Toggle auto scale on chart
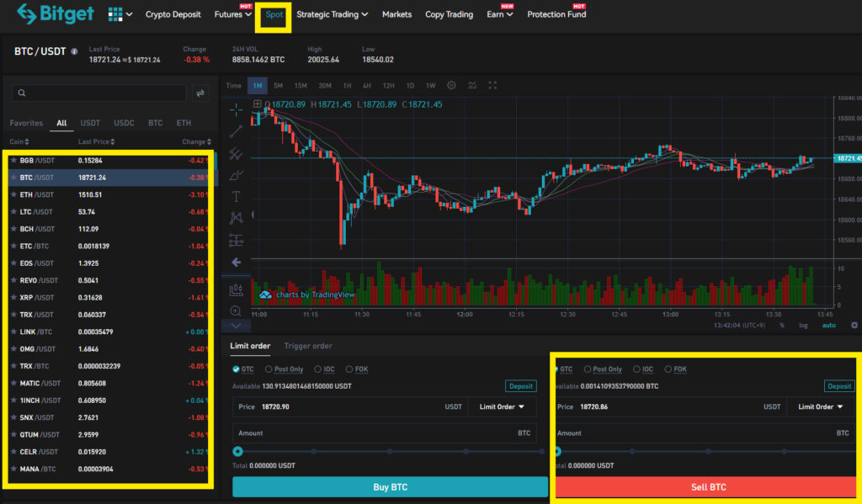This screenshot has width=862, height=504. tap(828, 326)
